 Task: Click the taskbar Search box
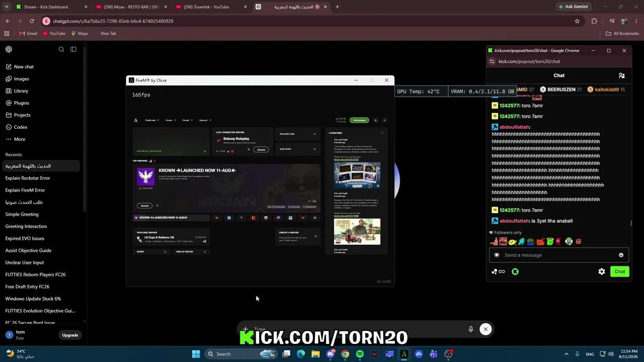tap(242, 354)
